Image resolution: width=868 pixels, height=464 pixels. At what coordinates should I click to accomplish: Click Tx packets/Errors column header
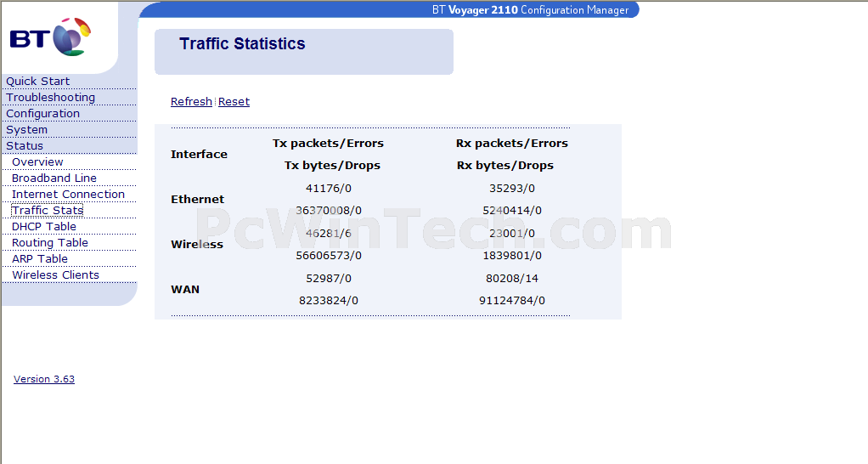[x=329, y=143]
